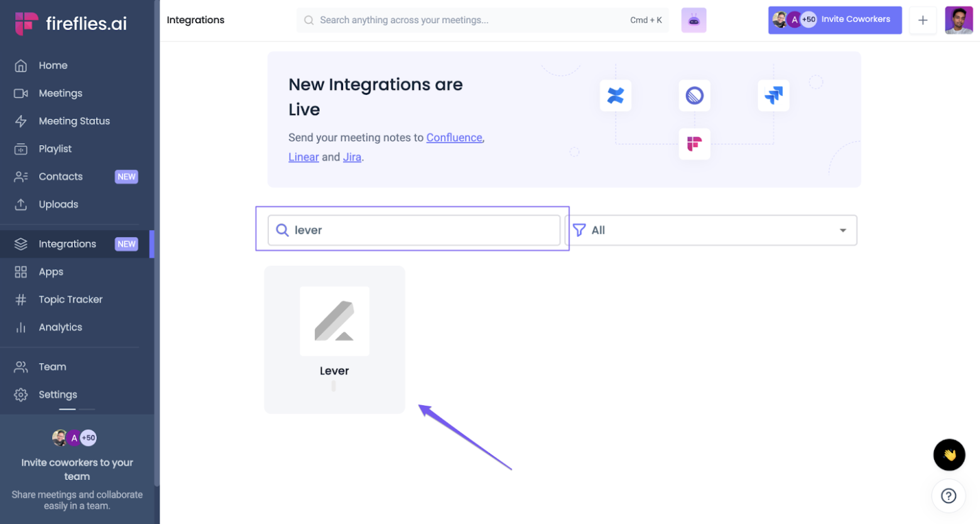Click the Linear logo icon in banner
The image size is (980, 524).
tap(694, 96)
